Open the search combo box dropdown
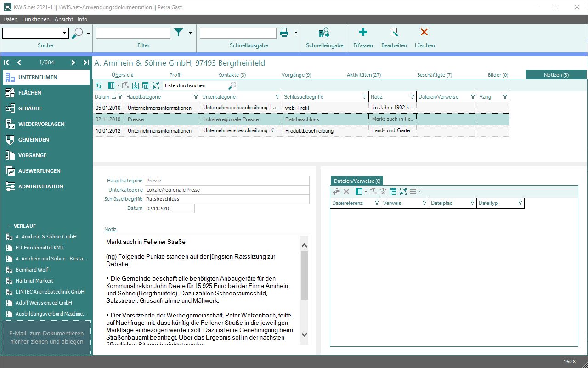This screenshot has width=588, height=368. 64,33
